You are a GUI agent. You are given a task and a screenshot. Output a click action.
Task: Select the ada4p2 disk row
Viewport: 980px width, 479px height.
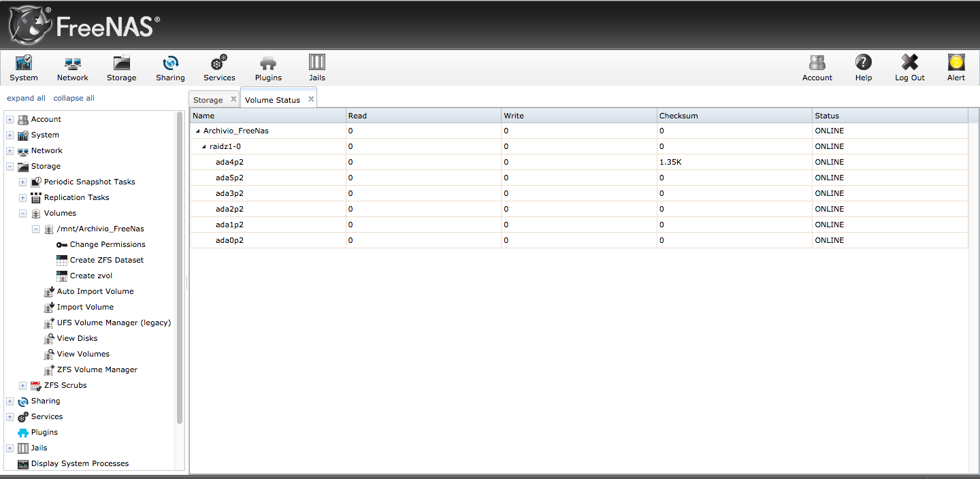pyautogui.click(x=578, y=162)
